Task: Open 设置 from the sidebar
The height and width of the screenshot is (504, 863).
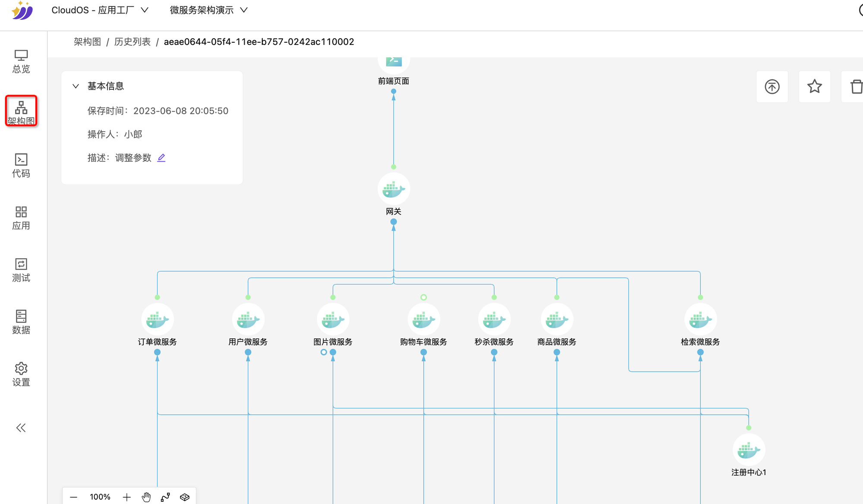Action: [21, 374]
